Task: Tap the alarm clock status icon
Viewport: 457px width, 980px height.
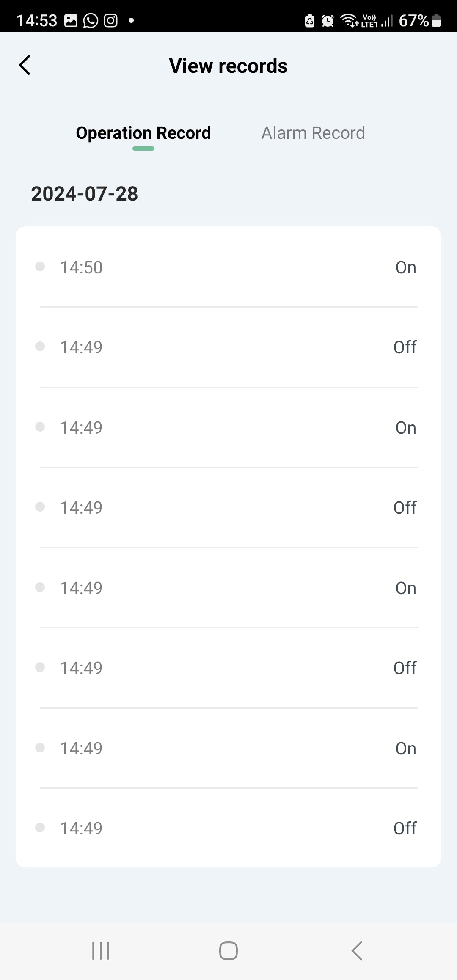Action: tap(328, 20)
